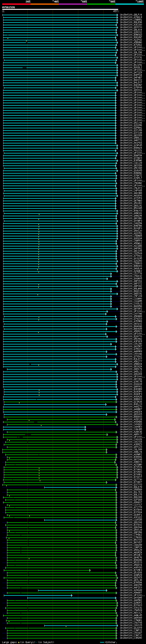
Task: Select the UniRef100_Q3TIU8 label
Action: point(131,133)
